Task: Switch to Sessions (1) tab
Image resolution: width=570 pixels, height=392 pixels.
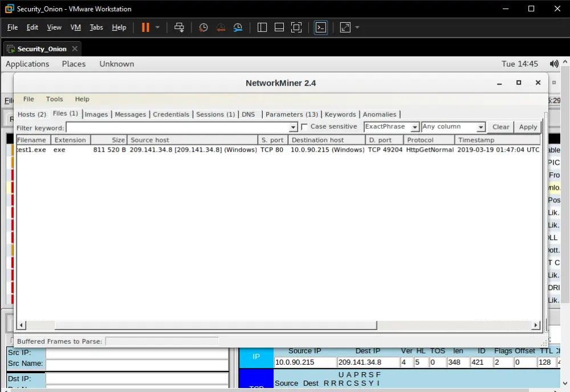Action: pyautogui.click(x=215, y=115)
